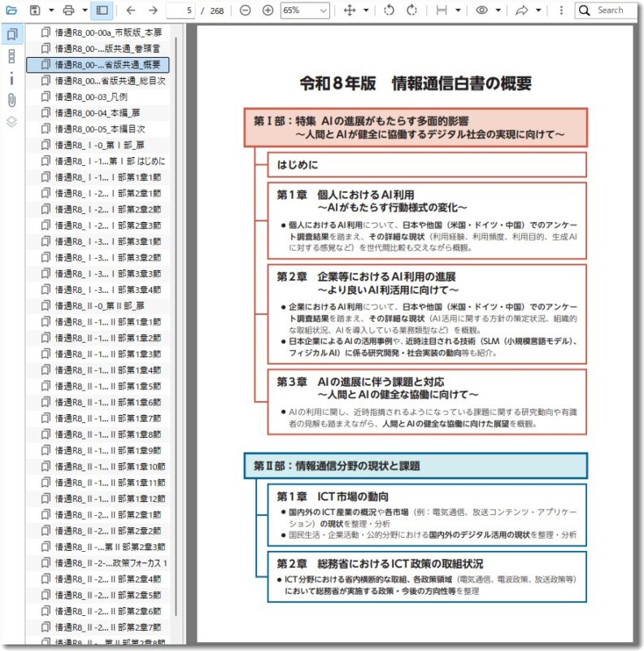Zoom out with the minus circle icon
Image resolution: width=644 pixels, height=651 pixels.
pos(246,11)
